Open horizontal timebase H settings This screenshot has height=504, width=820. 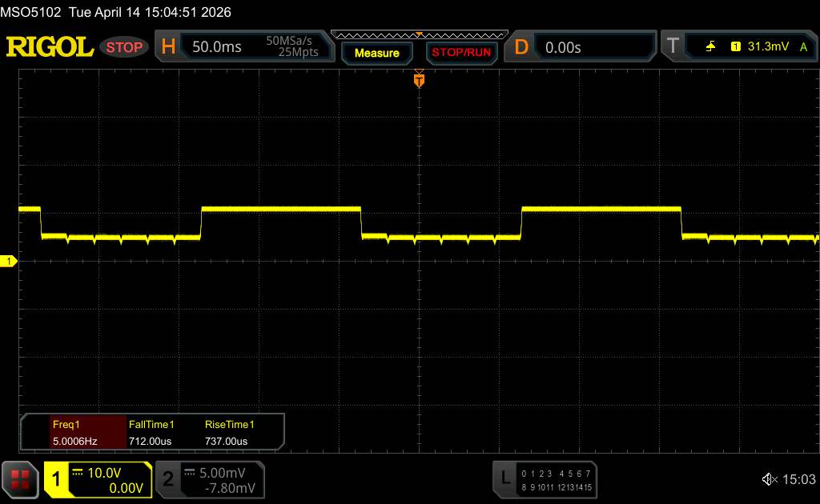(x=168, y=47)
